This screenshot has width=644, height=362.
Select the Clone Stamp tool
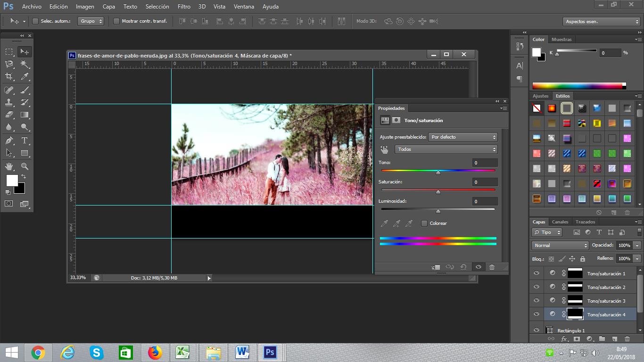[9, 102]
